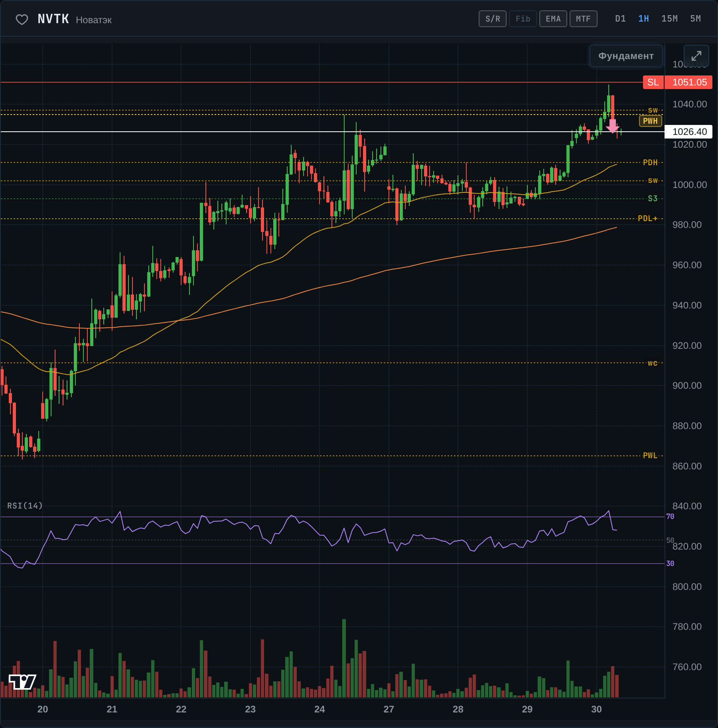Toggle the EMA lines

pyautogui.click(x=553, y=19)
